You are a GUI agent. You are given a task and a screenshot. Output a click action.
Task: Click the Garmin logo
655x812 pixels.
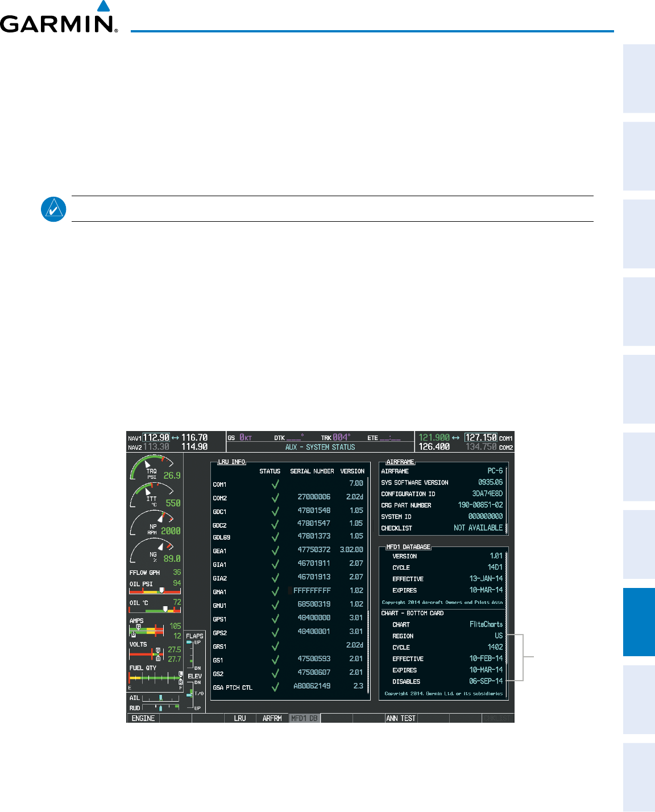coord(59,17)
